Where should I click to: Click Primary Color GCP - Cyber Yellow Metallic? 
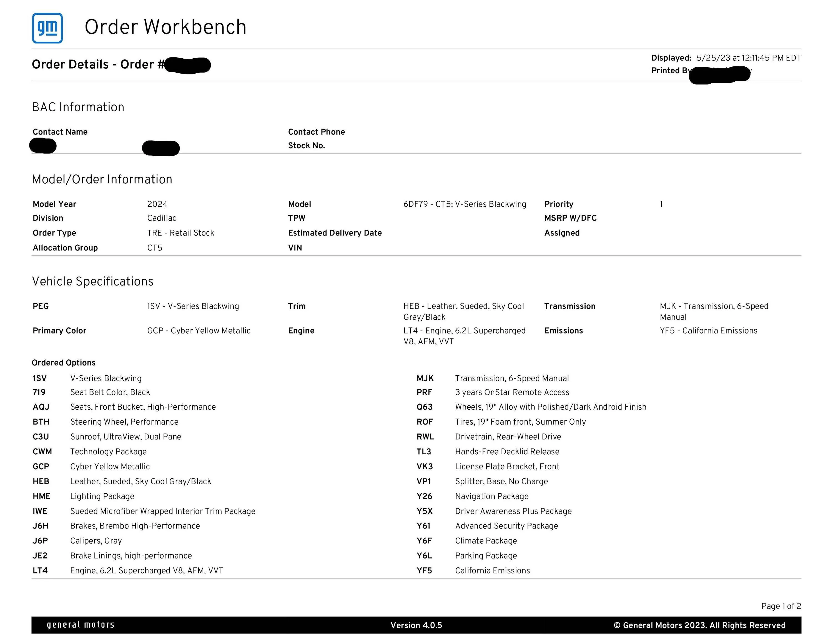tap(199, 331)
